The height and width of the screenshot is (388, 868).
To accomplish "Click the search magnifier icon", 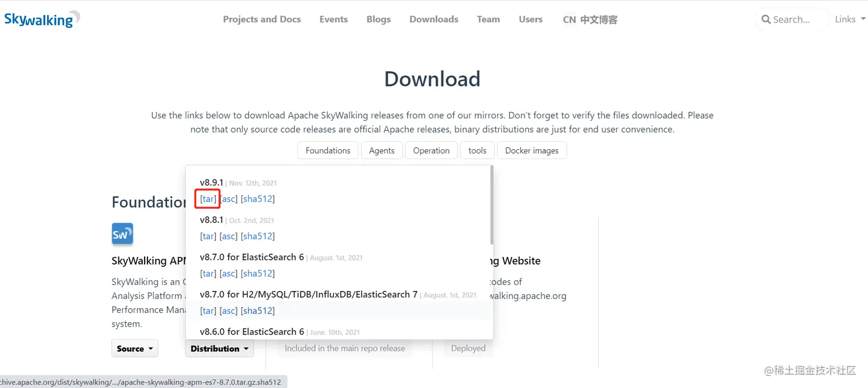I will (x=766, y=20).
